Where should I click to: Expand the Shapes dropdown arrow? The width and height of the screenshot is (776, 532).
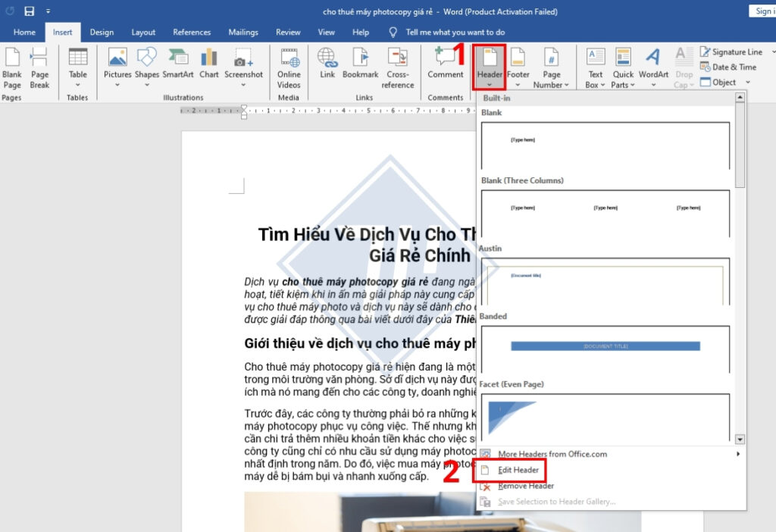(x=147, y=85)
